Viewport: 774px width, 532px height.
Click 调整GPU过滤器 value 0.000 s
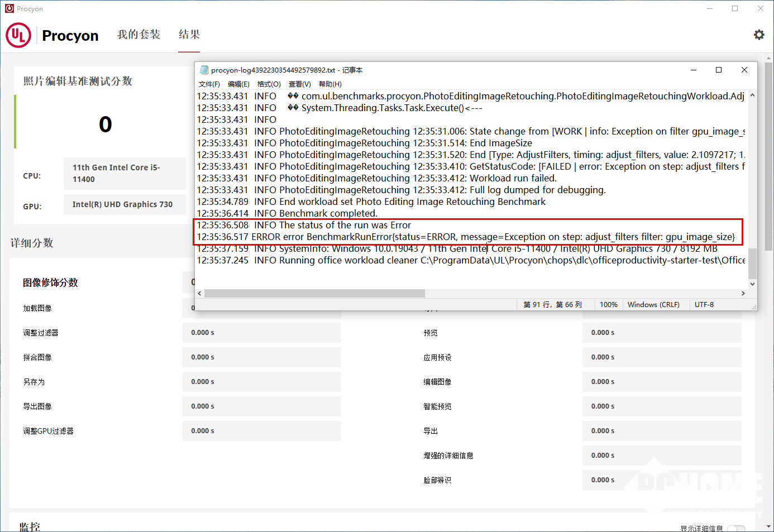coord(261,431)
